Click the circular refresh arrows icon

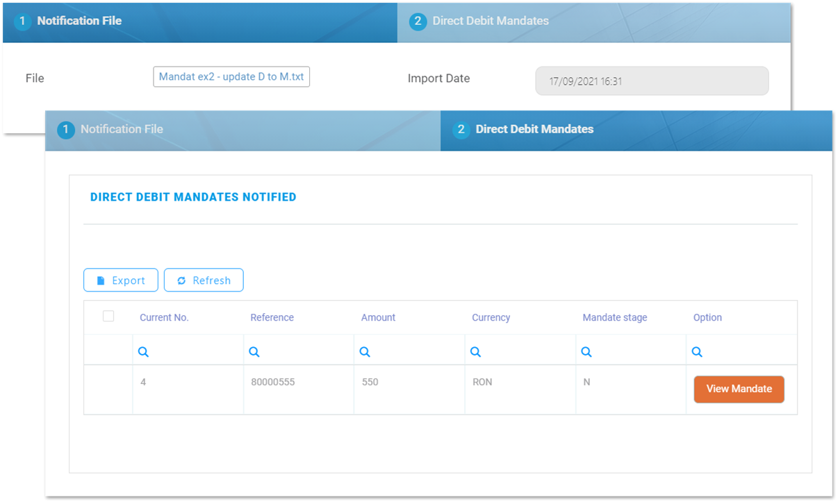pyautogui.click(x=181, y=280)
